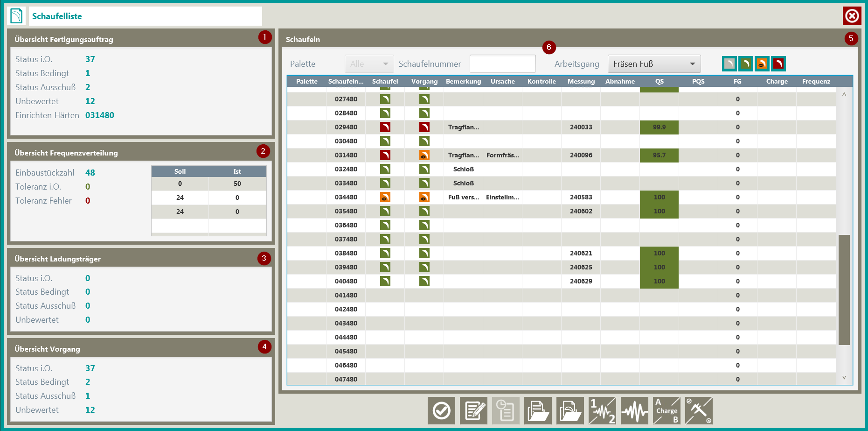Click the frequency 1/2 waveform icon
Viewport: 868px width, 431px height.
(x=602, y=411)
